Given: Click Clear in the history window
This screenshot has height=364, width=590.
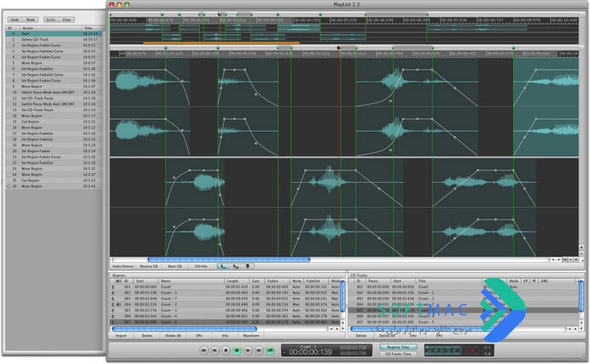Looking at the screenshot, I should [x=67, y=19].
